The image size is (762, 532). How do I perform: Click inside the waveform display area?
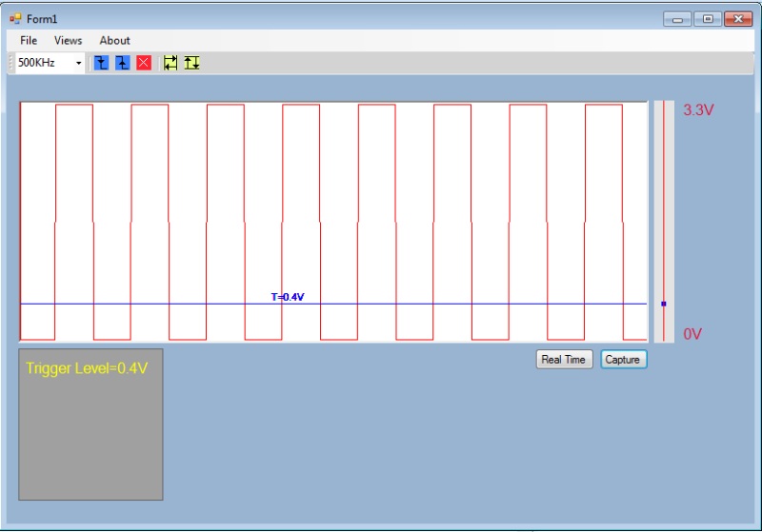click(333, 190)
